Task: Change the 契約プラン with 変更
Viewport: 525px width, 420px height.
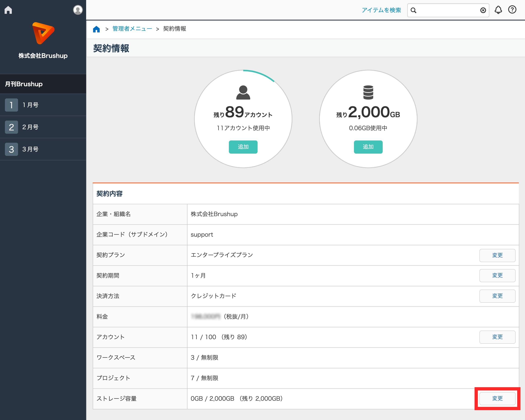Action: click(497, 255)
